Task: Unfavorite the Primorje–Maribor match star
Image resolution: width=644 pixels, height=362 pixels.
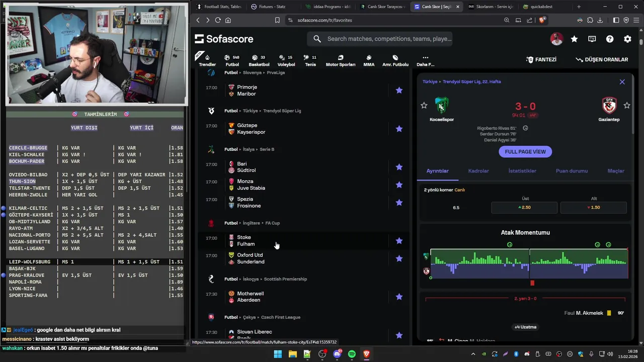Action: (x=399, y=90)
